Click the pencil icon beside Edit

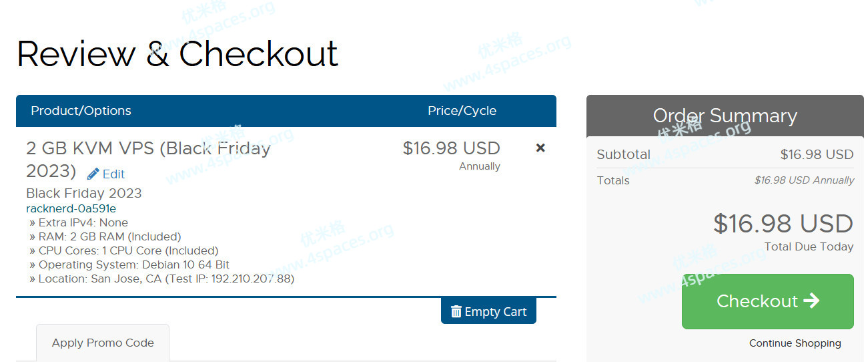point(93,174)
